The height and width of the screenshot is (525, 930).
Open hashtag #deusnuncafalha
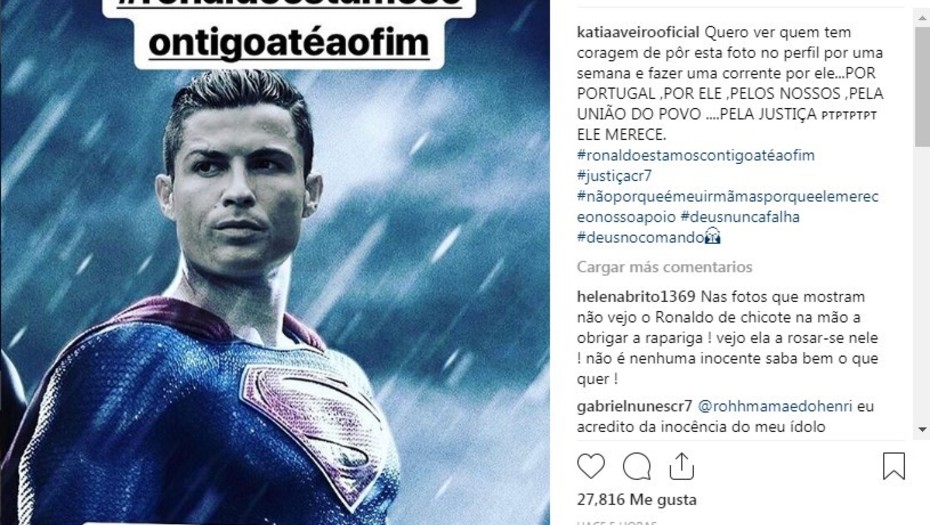click(x=740, y=217)
